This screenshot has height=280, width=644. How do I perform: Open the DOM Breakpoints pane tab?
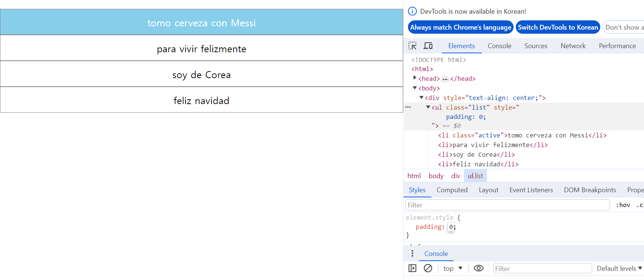click(x=590, y=190)
